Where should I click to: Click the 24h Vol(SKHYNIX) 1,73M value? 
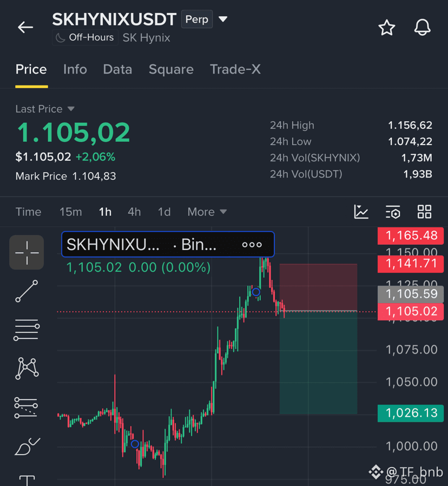coord(417,158)
